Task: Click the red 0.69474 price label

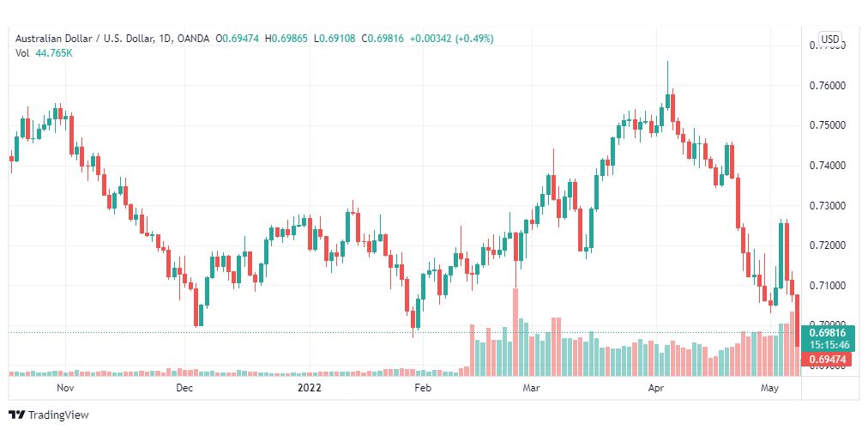Action: 828,359
